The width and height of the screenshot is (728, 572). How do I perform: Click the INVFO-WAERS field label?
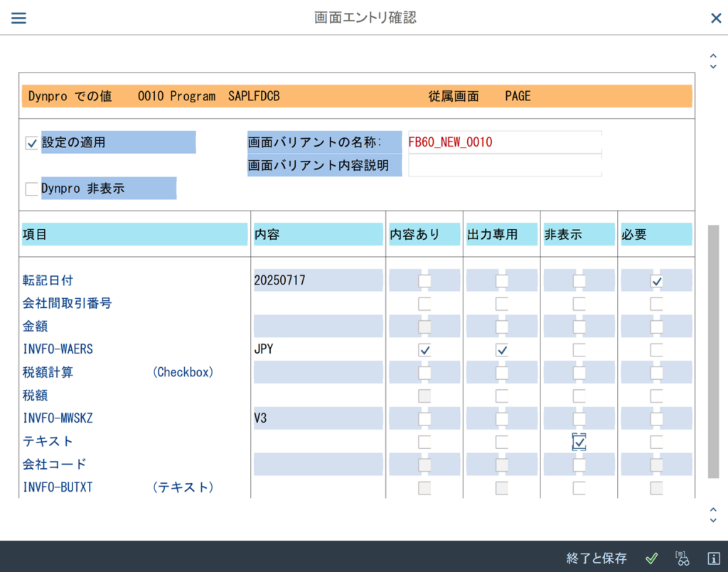(58, 349)
